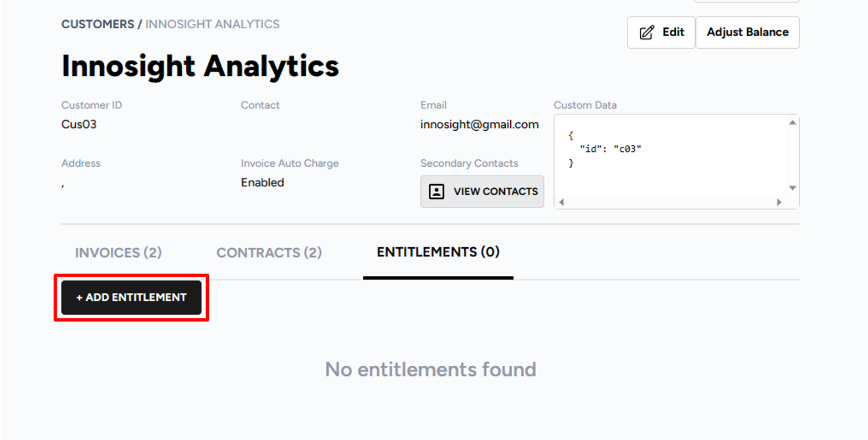
Task: Click the Innosight Analytics breadcrumb text
Action: (x=212, y=24)
